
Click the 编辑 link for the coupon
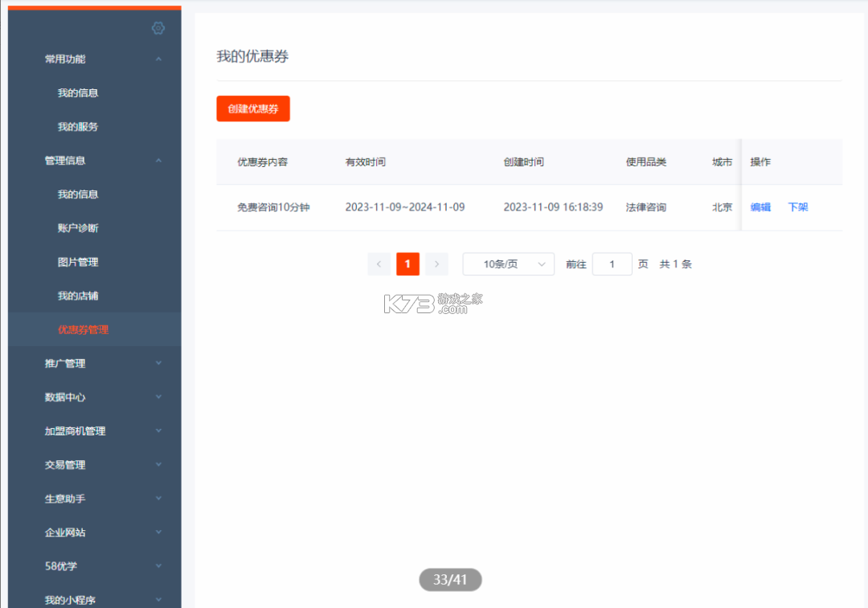760,206
